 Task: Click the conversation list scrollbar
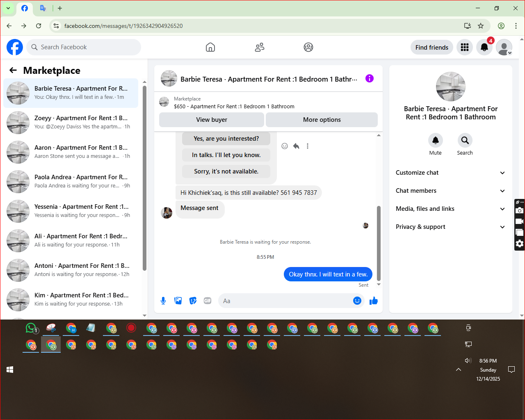[x=144, y=178]
